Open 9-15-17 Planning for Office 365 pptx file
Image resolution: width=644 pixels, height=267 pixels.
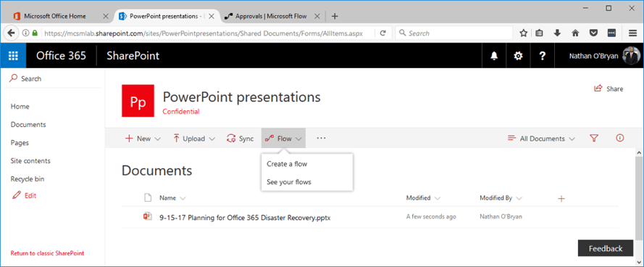[245, 218]
